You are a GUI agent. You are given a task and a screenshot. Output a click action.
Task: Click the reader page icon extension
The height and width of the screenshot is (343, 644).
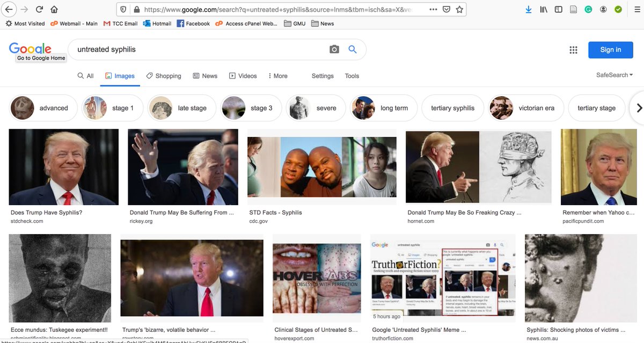pyautogui.click(x=574, y=9)
